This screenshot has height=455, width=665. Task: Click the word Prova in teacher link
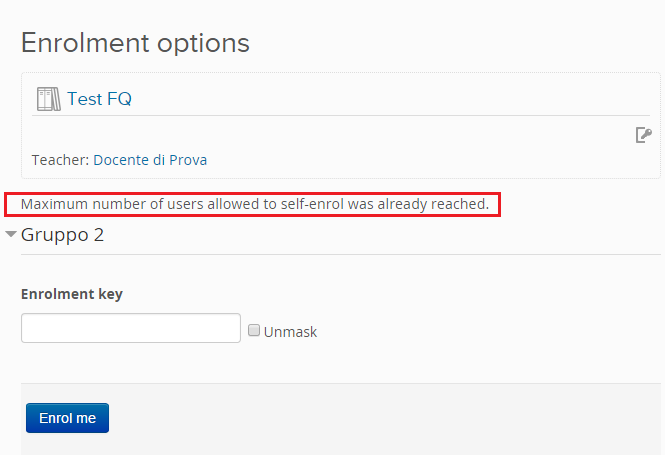188,160
